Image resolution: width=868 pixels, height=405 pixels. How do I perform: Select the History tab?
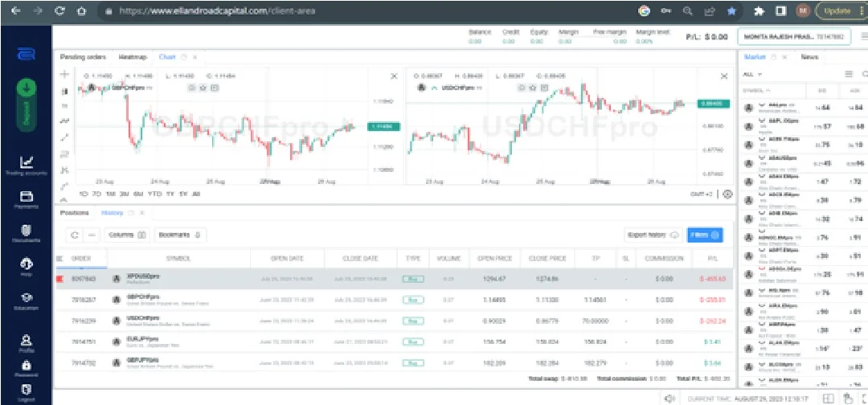tap(111, 212)
